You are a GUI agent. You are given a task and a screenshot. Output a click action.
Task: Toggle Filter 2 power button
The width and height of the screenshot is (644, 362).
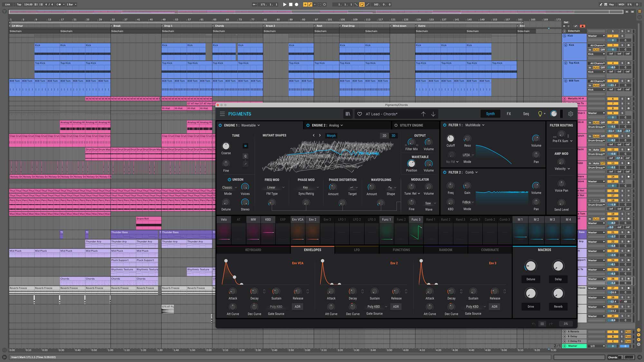[445, 172]
